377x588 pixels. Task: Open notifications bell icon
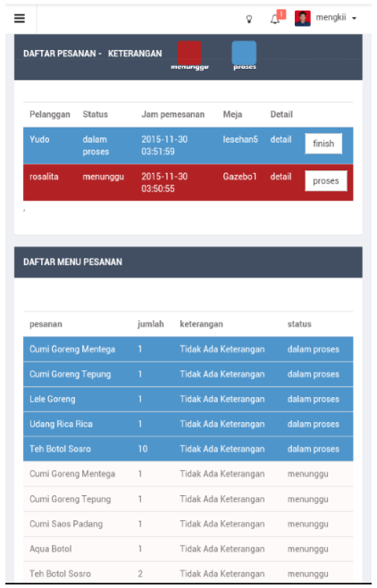pyautogui.click(x=275, y=19)
